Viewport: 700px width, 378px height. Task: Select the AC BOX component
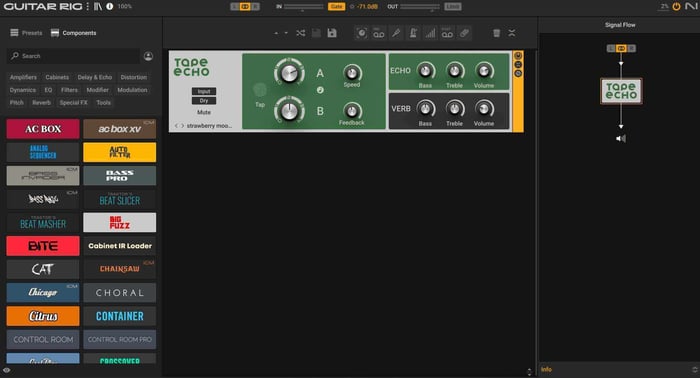[x=43, y=129]
